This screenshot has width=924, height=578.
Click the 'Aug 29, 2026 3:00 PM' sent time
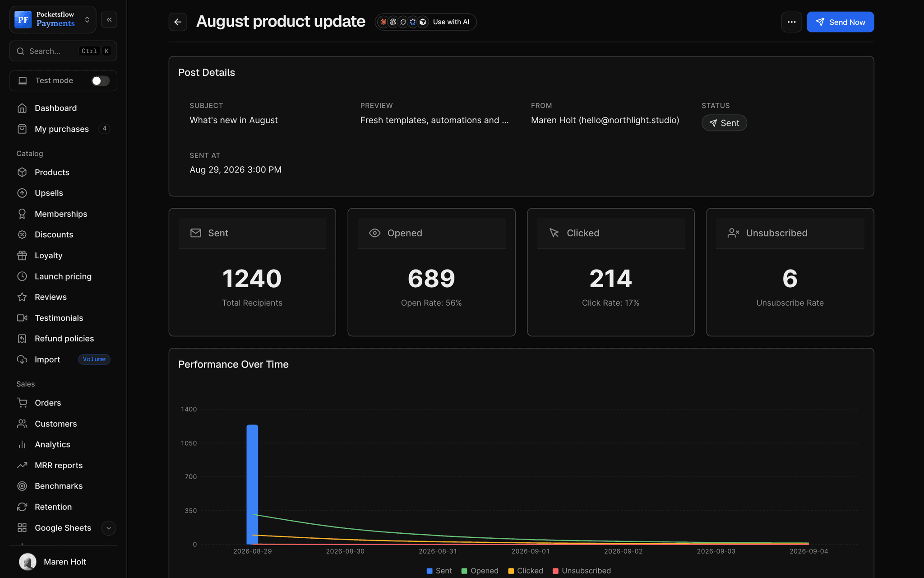pos(236,170)
